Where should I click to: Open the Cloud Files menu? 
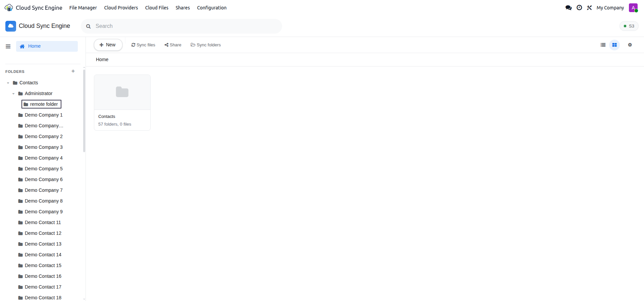tap(157, 8)
